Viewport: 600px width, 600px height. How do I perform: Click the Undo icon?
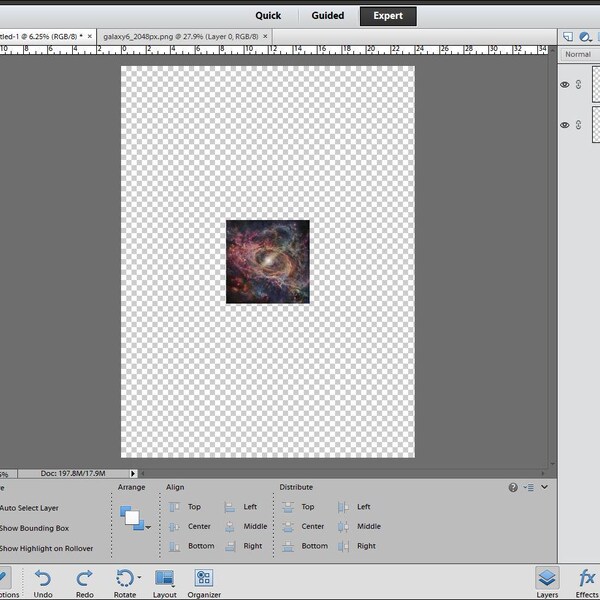[x=42, y=578]
